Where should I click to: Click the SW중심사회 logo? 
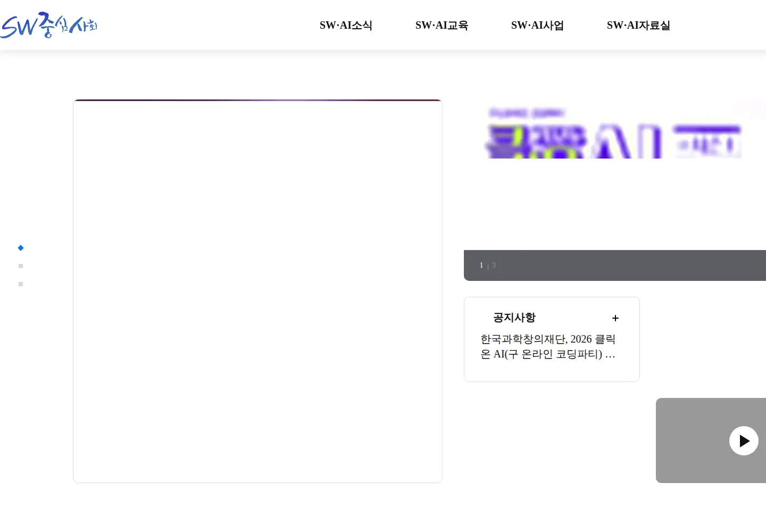48,25
